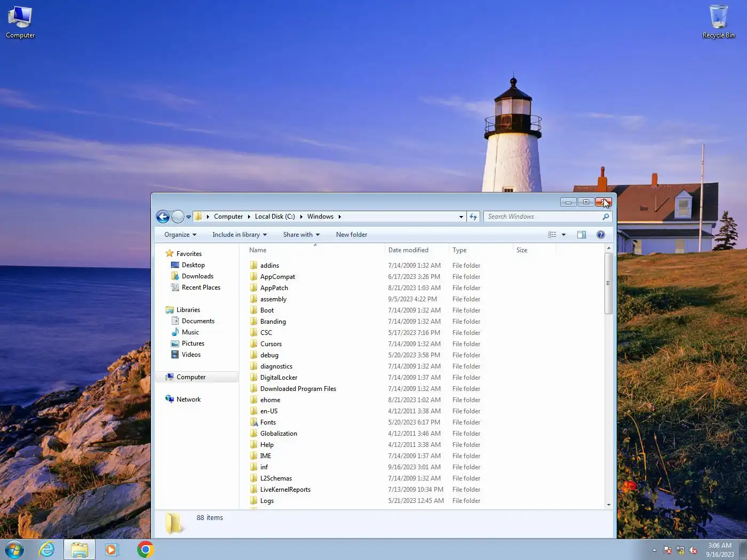Open the Computer desktop icon

coord(20,22)
